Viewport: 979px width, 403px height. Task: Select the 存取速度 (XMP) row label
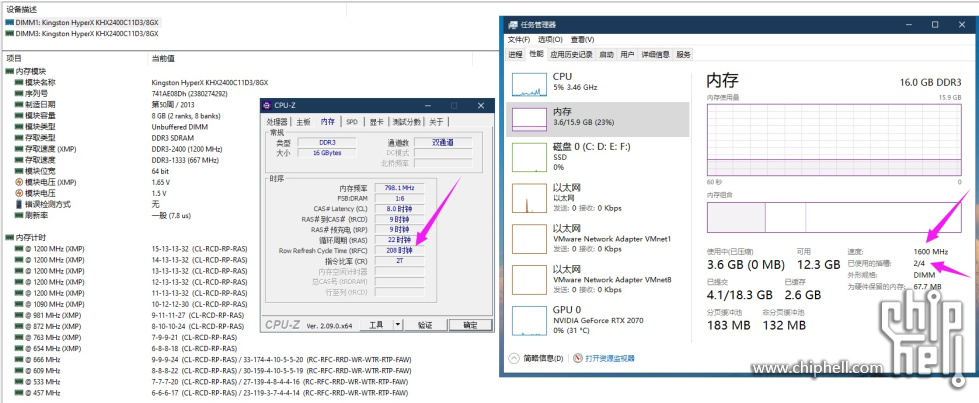[50, 149]
